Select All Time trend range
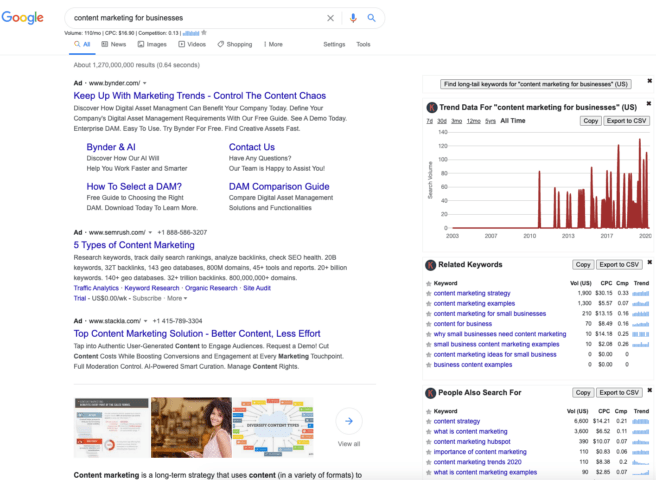 coord(512,121)
